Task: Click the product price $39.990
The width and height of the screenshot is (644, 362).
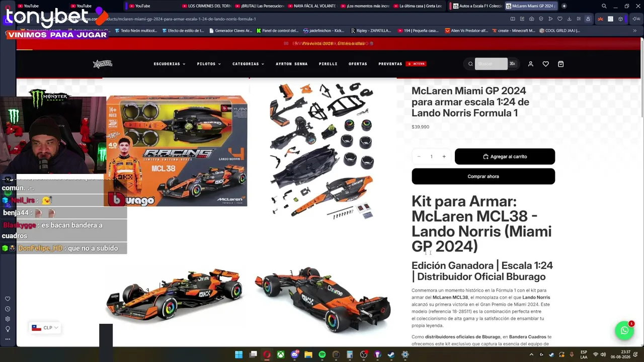Action: [421, 127]
